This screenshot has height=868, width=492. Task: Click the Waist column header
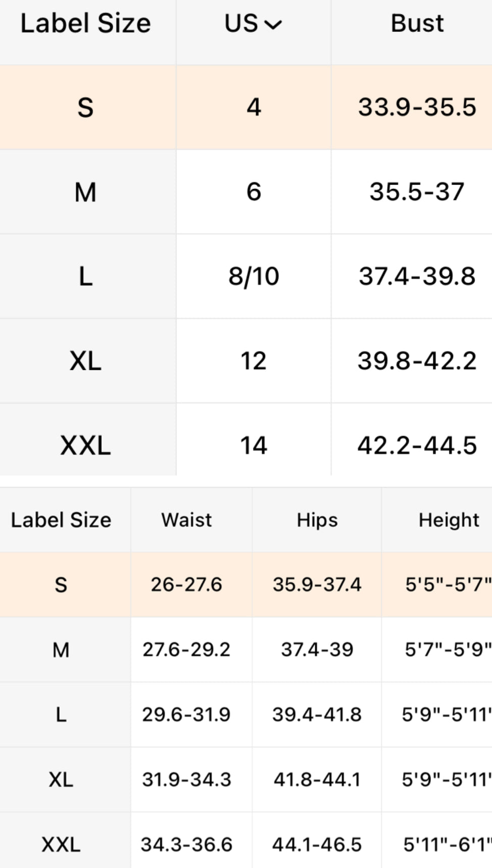coord(186,520)
